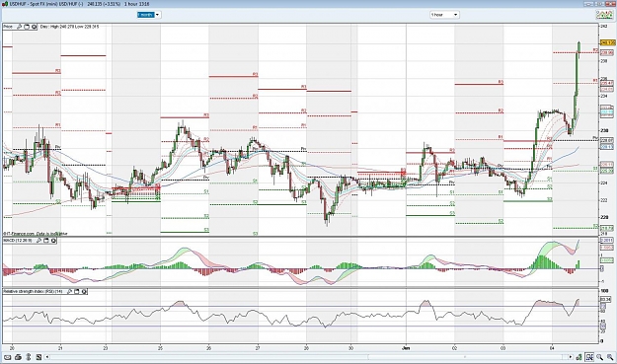Click the email chart envelope icon
This screenshot has width=617, height=364.
(x=8, y=357)
